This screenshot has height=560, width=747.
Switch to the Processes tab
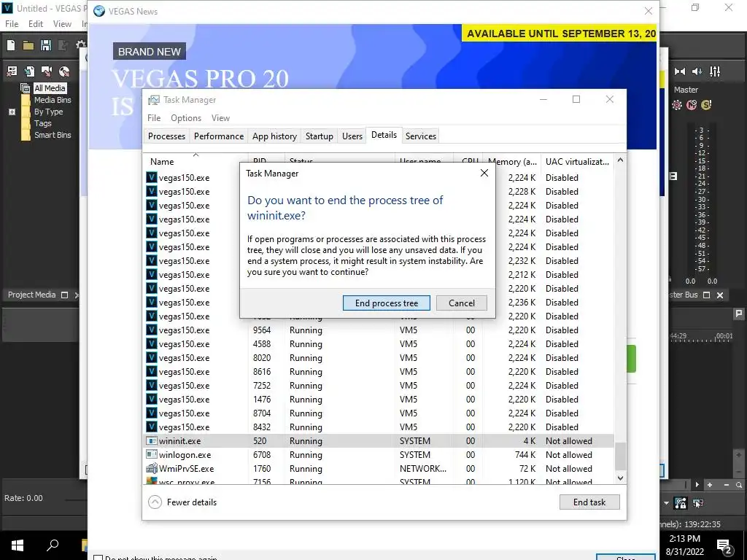[x=166, y=136]
